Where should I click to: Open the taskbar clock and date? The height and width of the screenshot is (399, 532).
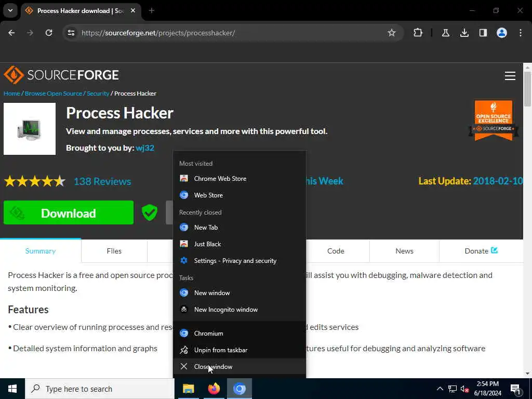(487, 389)
